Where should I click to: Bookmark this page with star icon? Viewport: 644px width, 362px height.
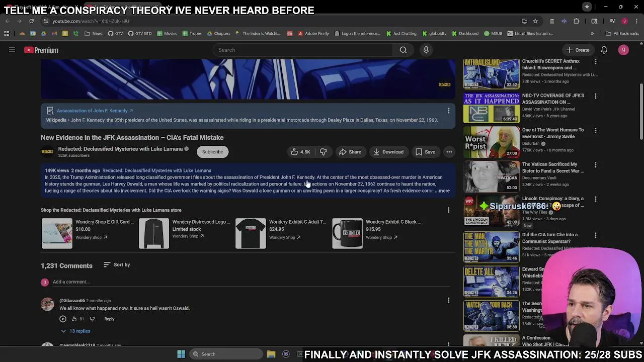(535, 21)
